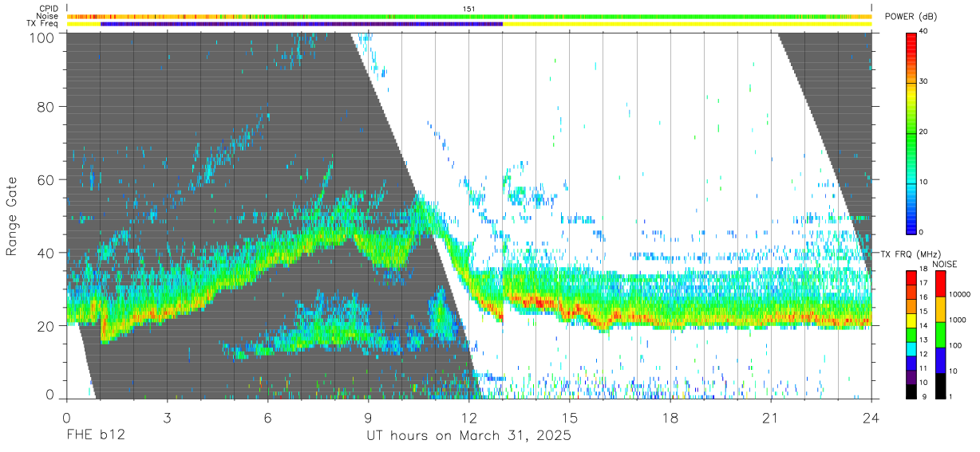Click the '17' value on TX FRQ scale
The width and height of the screenshot is (980, 452).
(924, 283)
